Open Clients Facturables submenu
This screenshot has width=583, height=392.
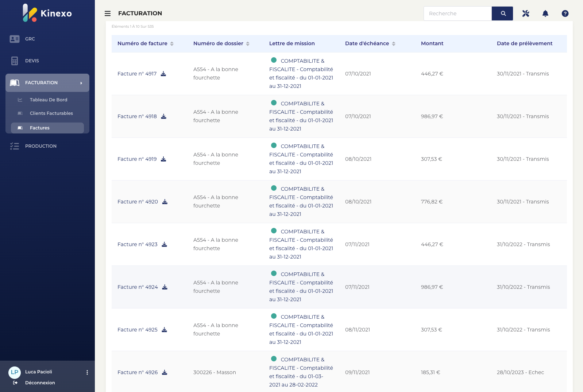point(51,113)
